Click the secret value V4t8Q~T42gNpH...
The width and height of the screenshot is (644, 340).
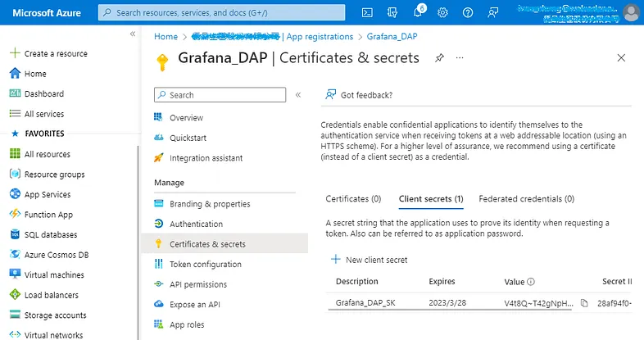click(x=538, y=303)
